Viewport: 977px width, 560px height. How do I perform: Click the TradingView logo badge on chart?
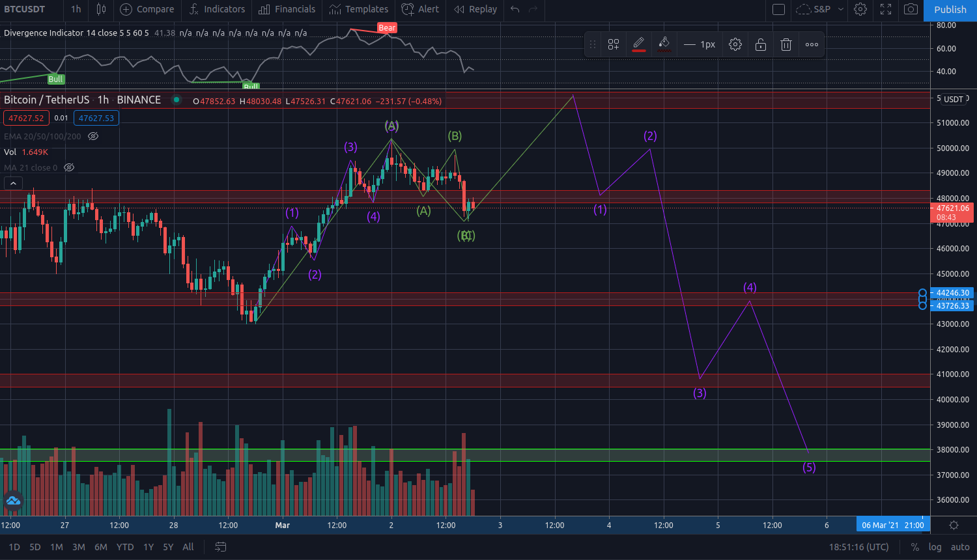pos(12,501)
